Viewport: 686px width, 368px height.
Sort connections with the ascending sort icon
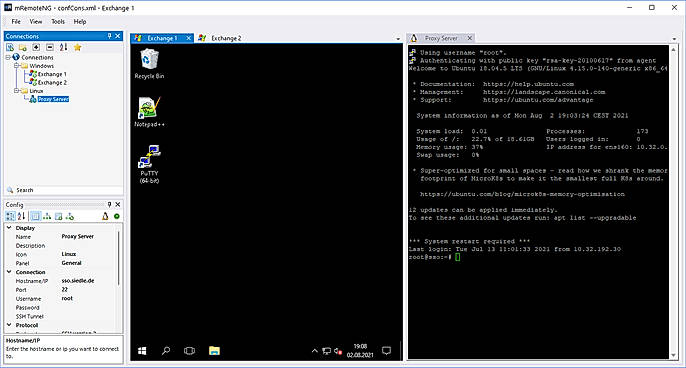point(63,47)
